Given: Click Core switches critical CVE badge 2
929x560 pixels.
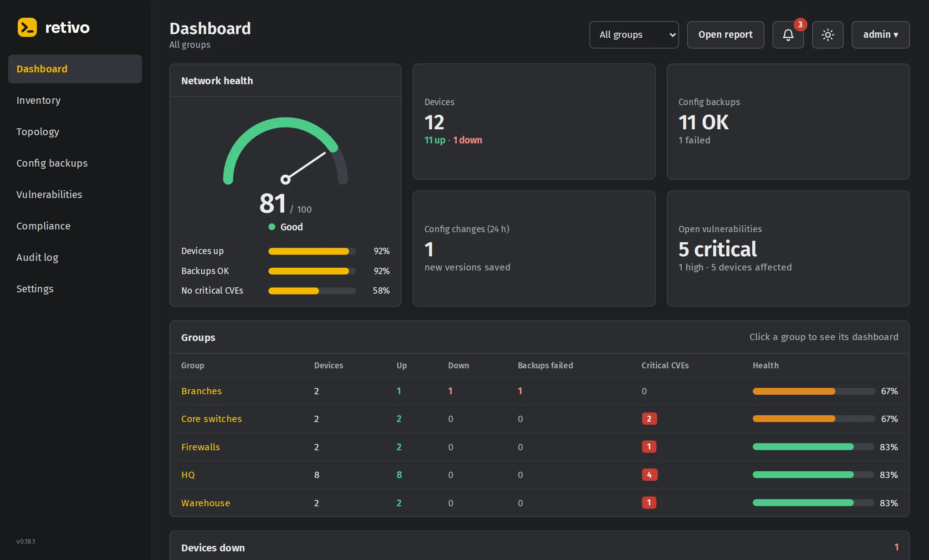Looking at the screenshot, I should click(649, 419).
